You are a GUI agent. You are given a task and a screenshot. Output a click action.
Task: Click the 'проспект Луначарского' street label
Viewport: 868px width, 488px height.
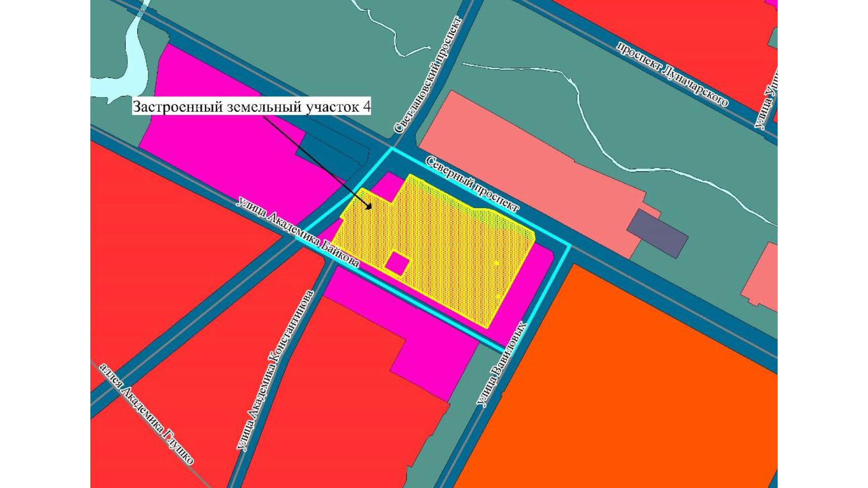coord(673,74)
